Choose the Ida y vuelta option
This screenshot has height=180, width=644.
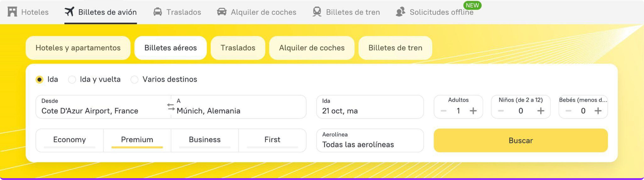pos(72,79)
